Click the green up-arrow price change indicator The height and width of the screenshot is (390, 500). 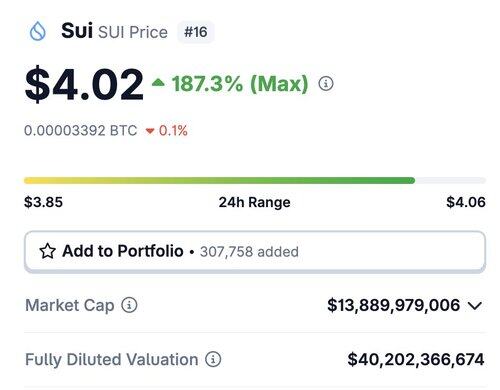158,82
